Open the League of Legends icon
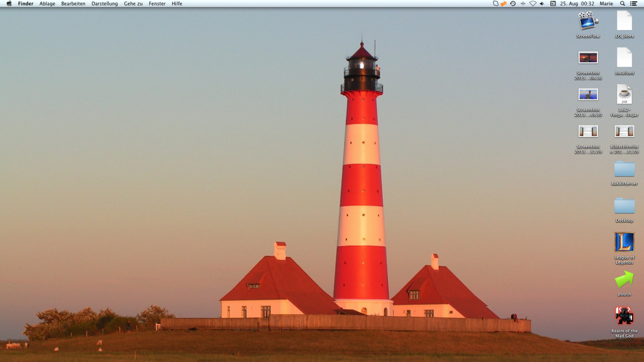This screenshot has width=644, height=362. tap(624, 242)
